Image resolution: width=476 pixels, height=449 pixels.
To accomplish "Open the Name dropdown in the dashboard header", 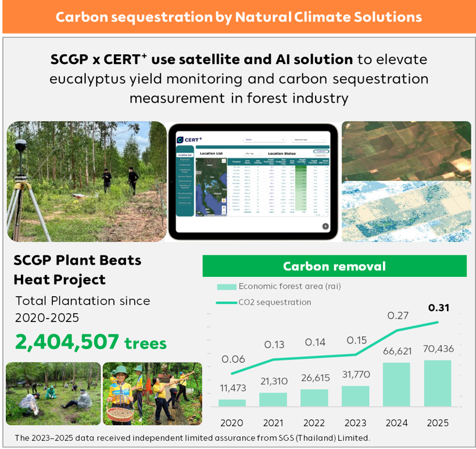I will pos(264,140).
